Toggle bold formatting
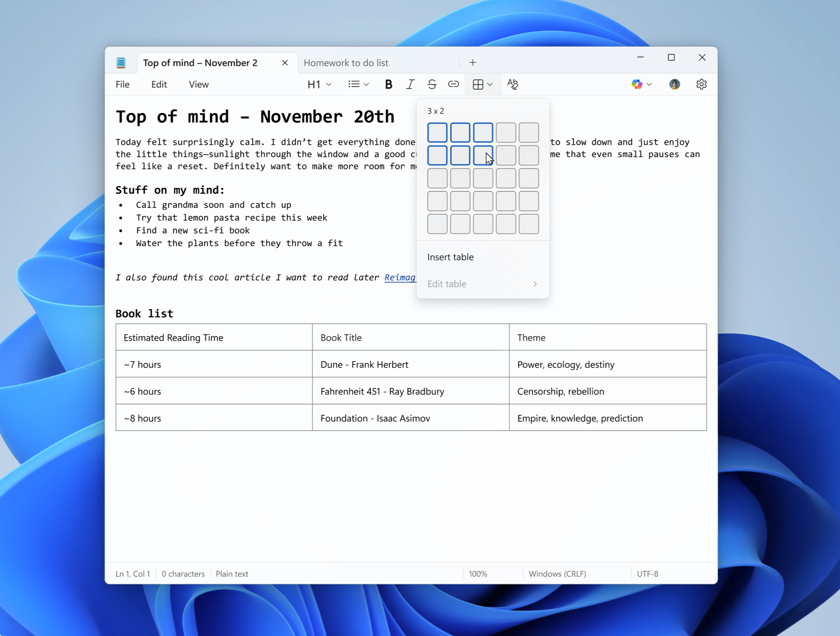The height and width of the screenshot is (636, 840). pyautogui.click(x=388, y=84)
